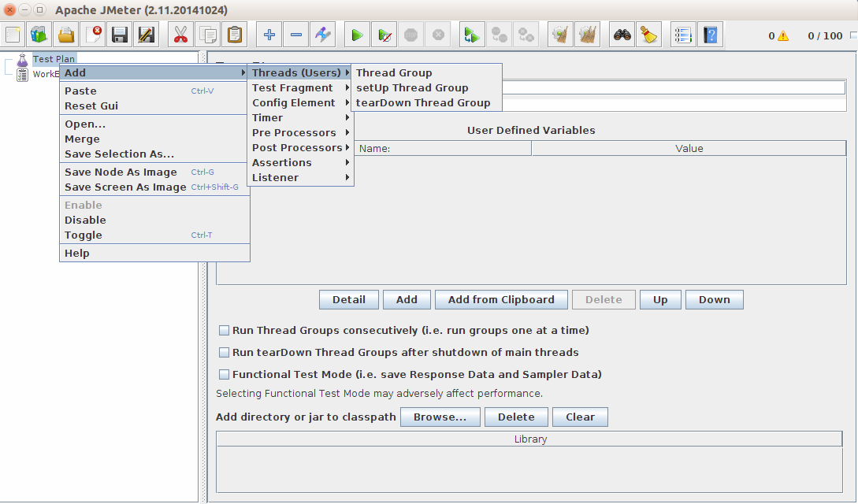The height and width of the screenshot is (504, 858).
Task: Click the classpath Delete button
Action: [516, 417]
